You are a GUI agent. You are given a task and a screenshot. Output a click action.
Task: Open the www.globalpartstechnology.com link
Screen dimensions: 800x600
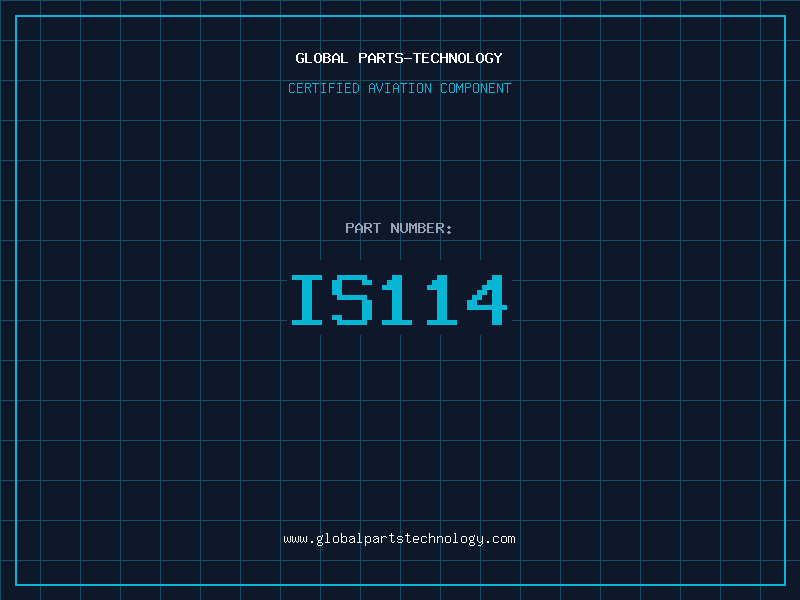pyautogui.click(x=399, y=539)
